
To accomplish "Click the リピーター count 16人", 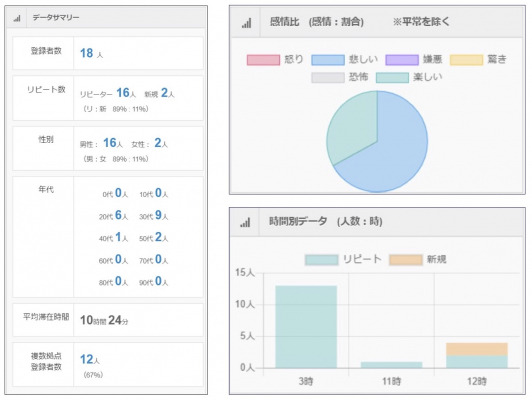I will [x=126, y=93].
